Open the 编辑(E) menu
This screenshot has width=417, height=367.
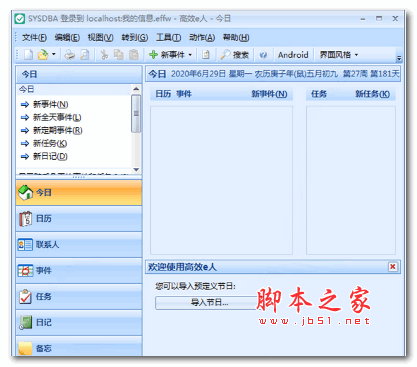pyautogui.click(x=67, y=38)
